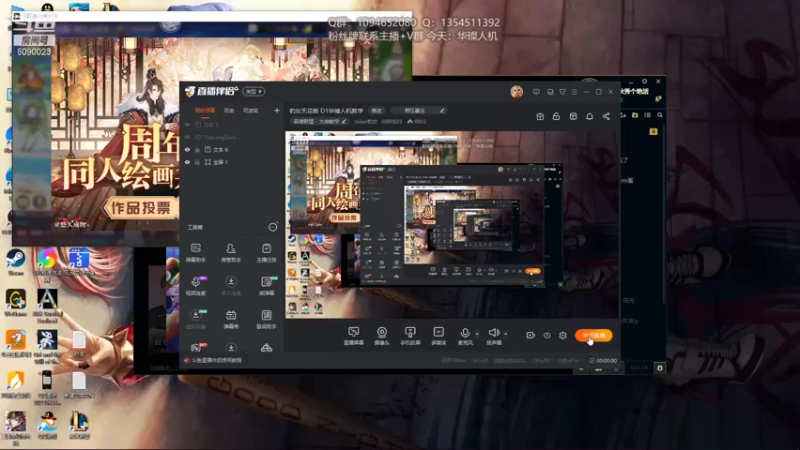Add new scene with plus button
This screenshot has width=800, height=450.
click(x=277, y=110)
